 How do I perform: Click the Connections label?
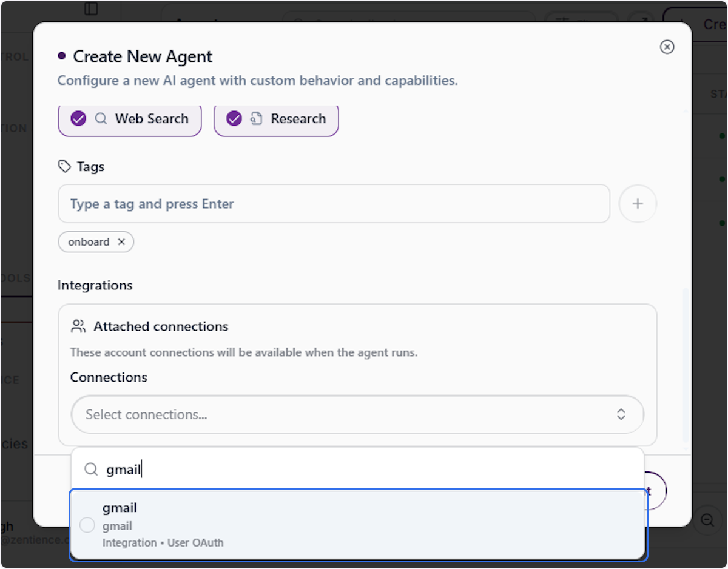pos(109,377)
